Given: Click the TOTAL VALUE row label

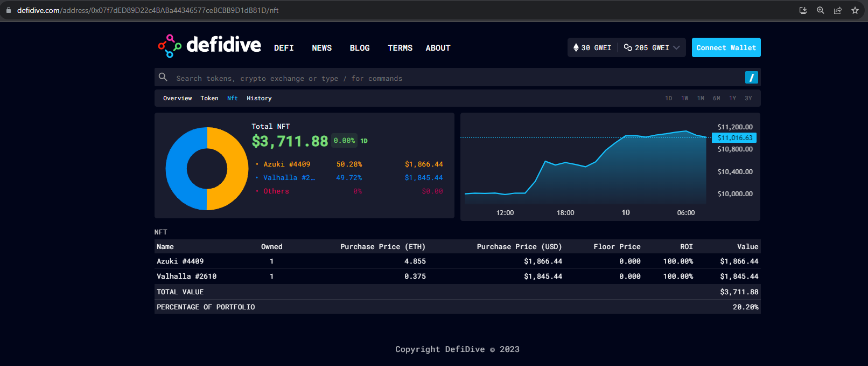Looking at the screenshot, I should click(180, 292).
